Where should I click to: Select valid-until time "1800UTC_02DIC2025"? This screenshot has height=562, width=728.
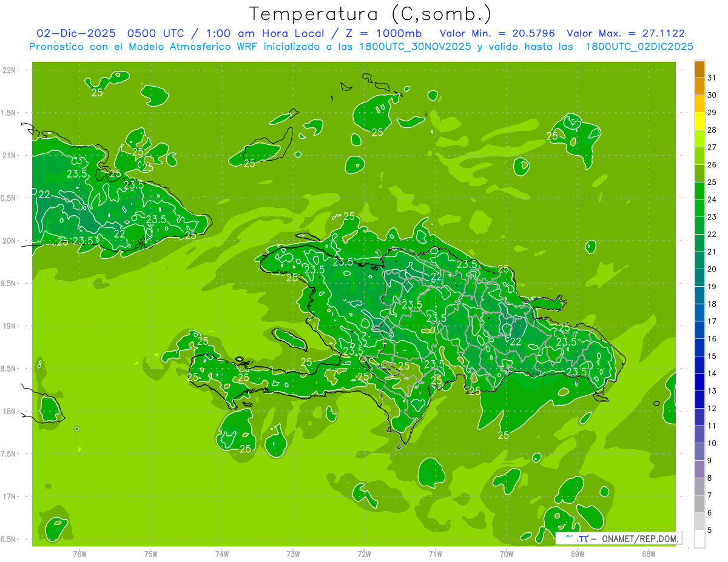[x=640, y=47]
